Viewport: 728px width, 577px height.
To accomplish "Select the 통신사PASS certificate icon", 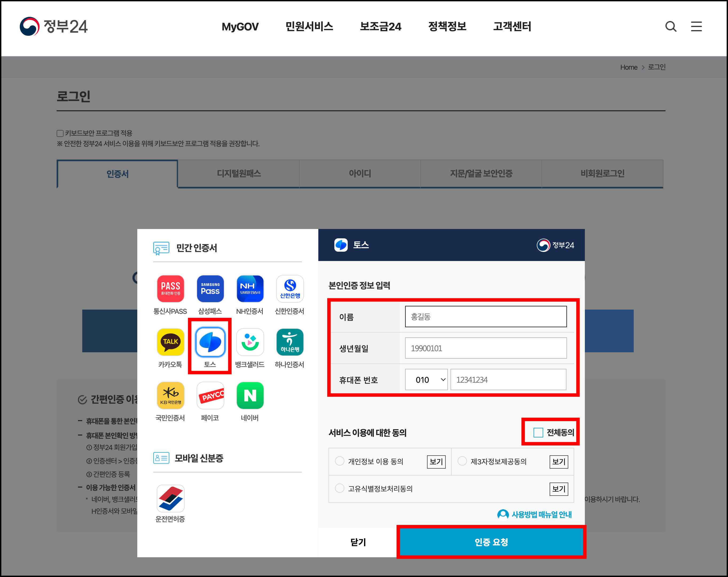I will point(171,289).
